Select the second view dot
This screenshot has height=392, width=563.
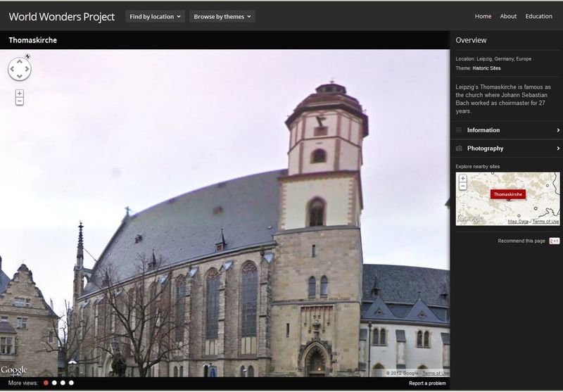(54, 383)
